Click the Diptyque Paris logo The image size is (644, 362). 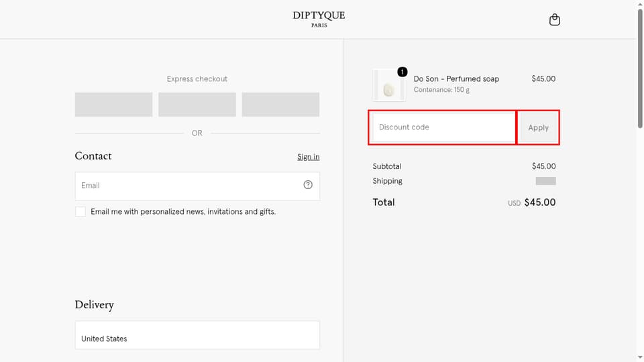tap(319, 19)
